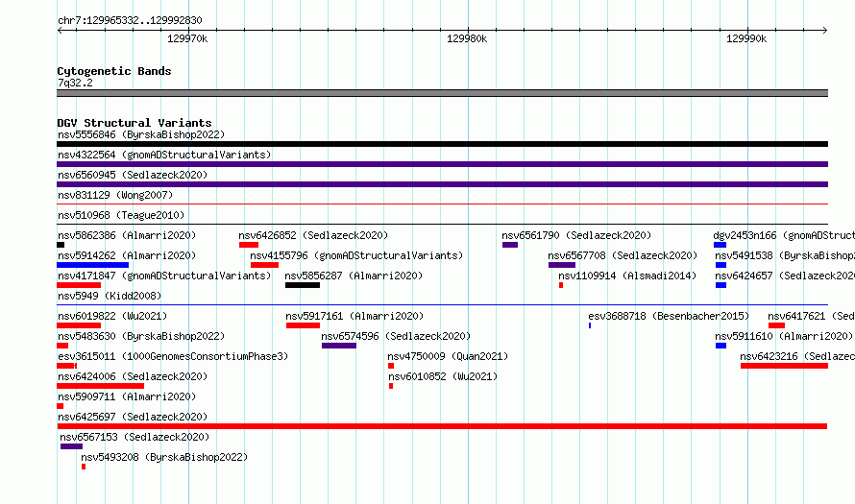Screen dimensions: 855x504
Task: Select the nsv4322564 gnomADStructuralVariants purple bar
Action: 442,164
